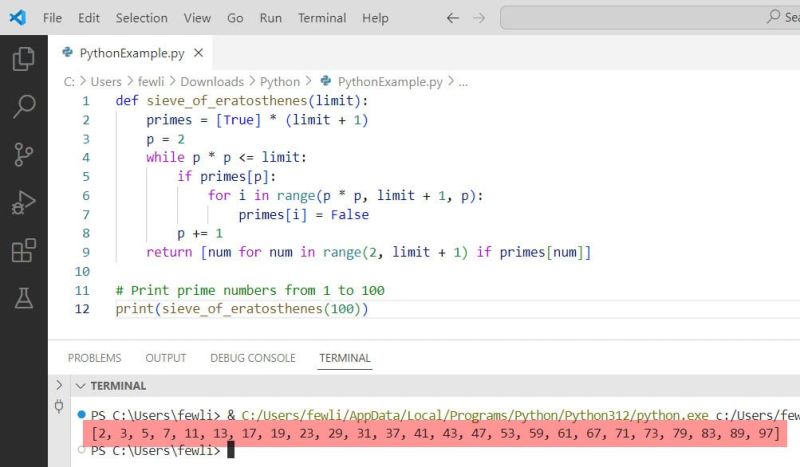Click the C: breadcrumb drive

point(69,82)
